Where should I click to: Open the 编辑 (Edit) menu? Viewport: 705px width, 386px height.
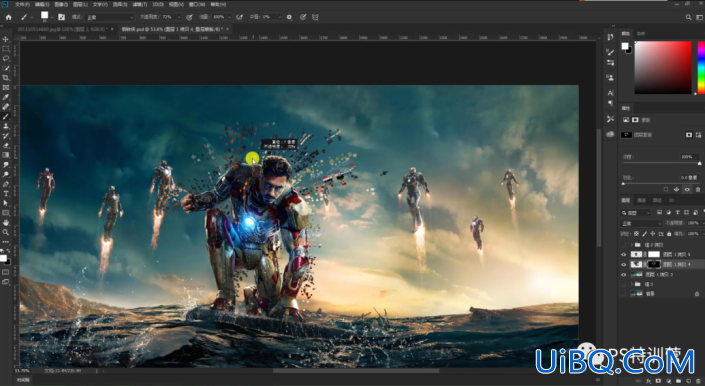pos(42,4)
